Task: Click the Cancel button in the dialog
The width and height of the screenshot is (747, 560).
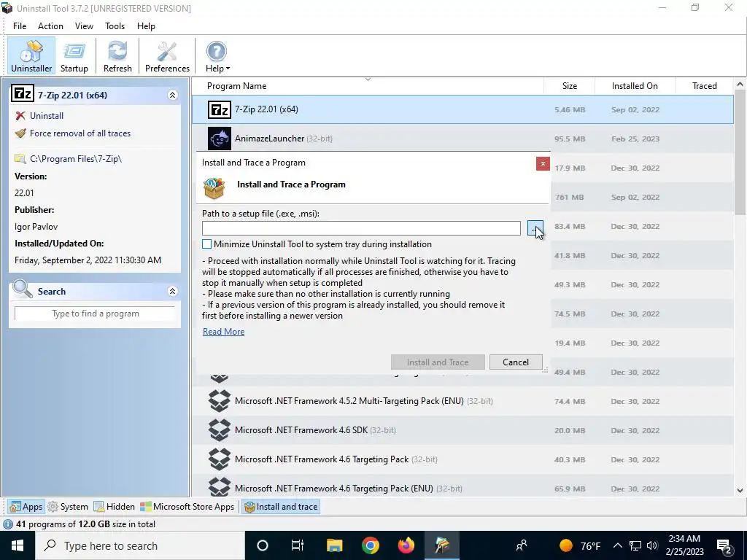Action: click(516, 362)
